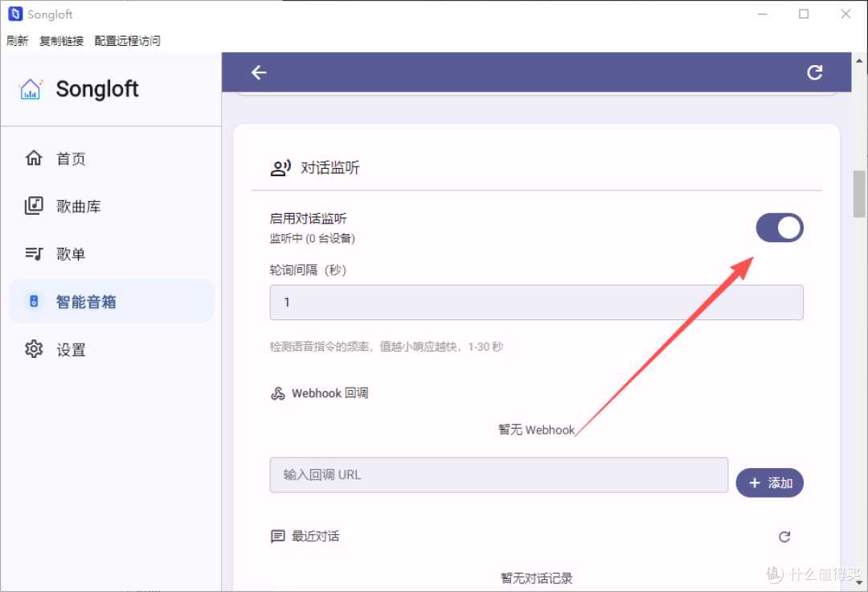Click the scrollbar up arrow
The image size is (868, 592).
[859, 60]
